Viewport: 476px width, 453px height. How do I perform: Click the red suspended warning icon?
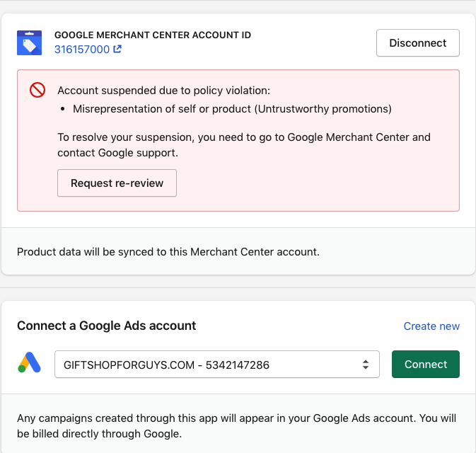click(37, 90)
